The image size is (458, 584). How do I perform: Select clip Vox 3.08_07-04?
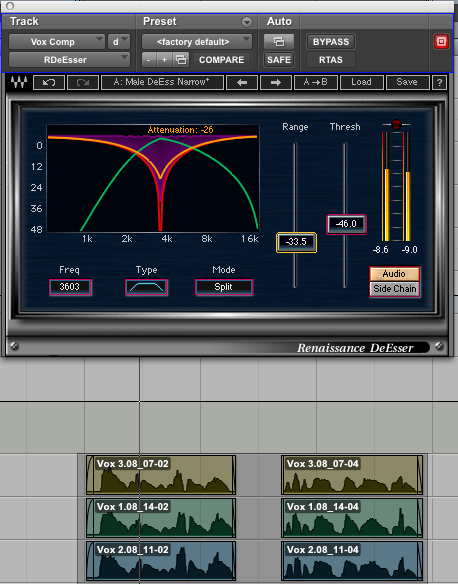(352, 475)
